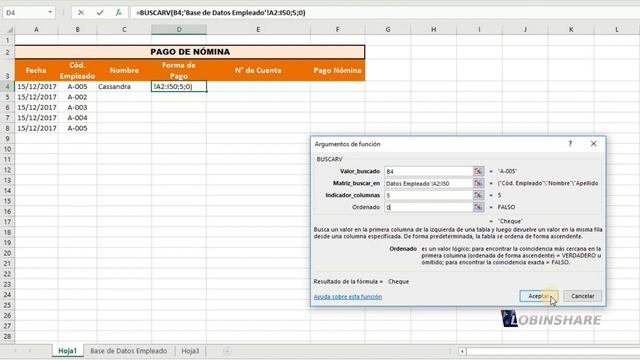This screenshot has width=640, height=360.
Task: Click the Valor_buscado input field
Action: click(x=428, y=171)
